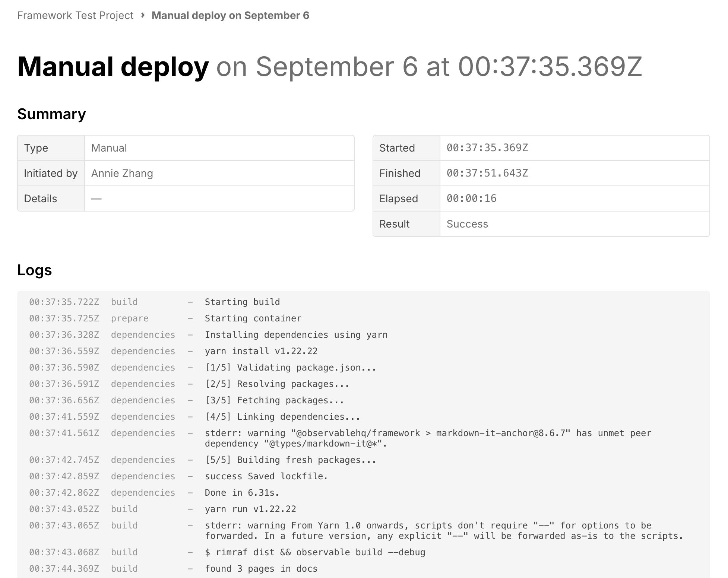The width and height of the screenshot is (728, 578).
Task: Click the Success result status icon
Action: (467, 223)
